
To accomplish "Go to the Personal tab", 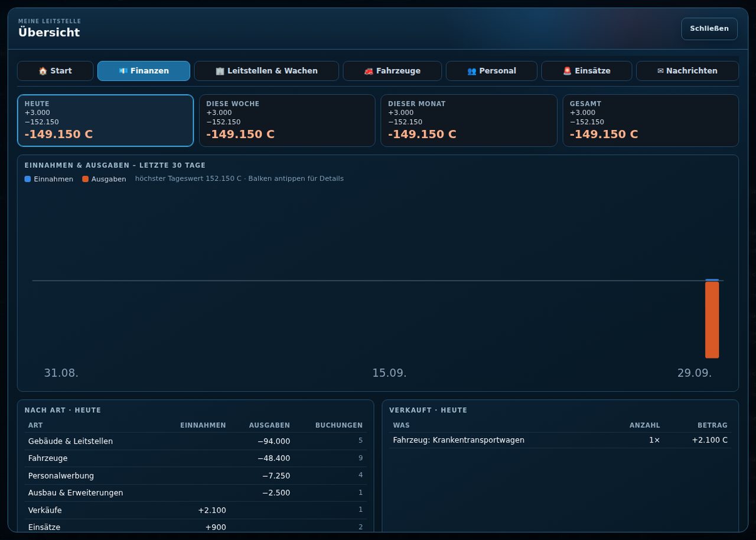I will coord(491,71).
